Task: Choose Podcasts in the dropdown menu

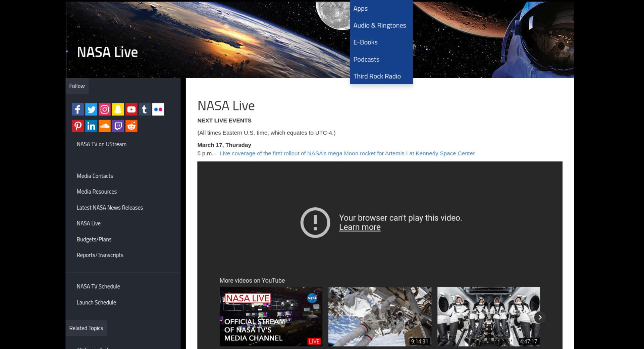Action: [381, 59]
